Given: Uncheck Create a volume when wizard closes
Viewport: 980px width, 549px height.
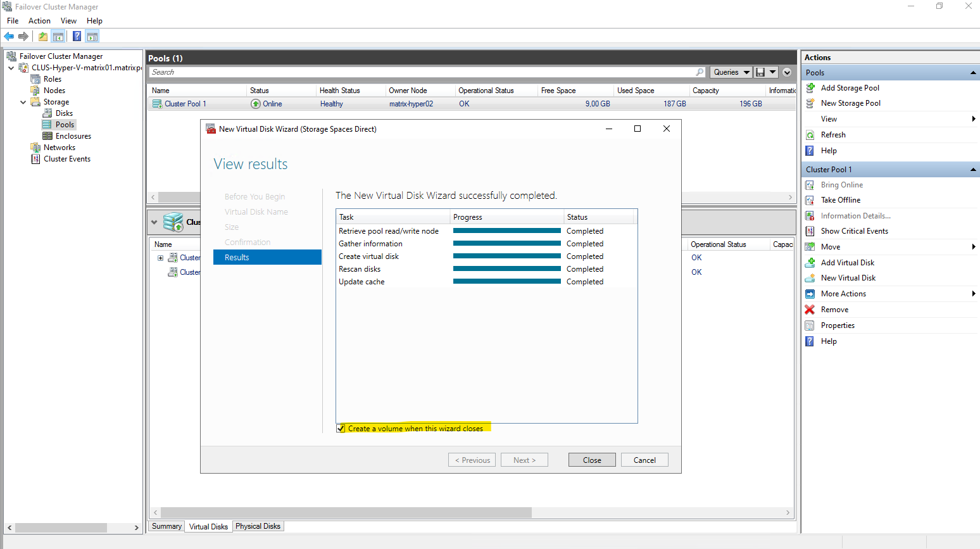Looking at the screenshot, I should tap(341, 429).
